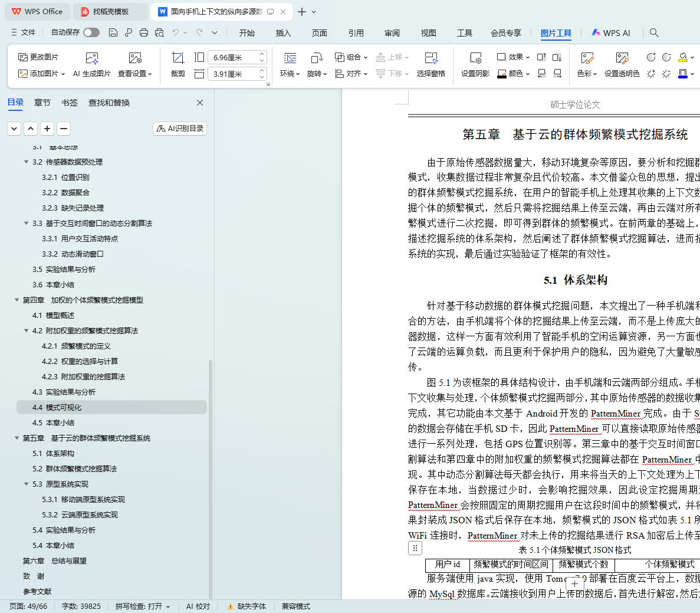
Task: Collapse the 4.2 附加权重的频繁模式挖掘算法 node
Action: tap(27, 330)
